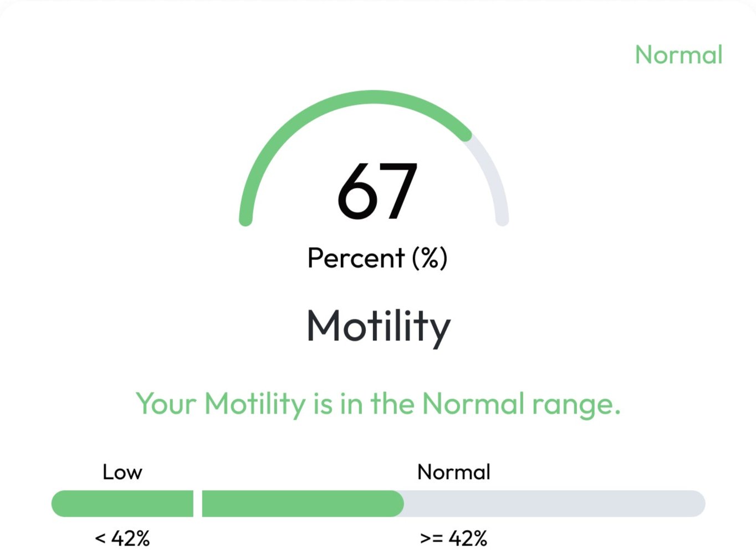756x560 pixels.
Task: Click the Low segment of the range bar
Action: 122,503
